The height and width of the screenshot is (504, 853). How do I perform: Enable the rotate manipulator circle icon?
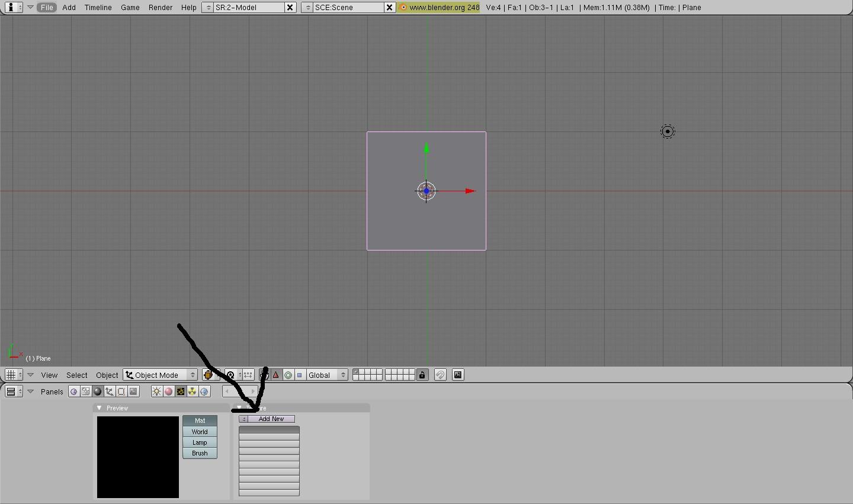[288, 375]
